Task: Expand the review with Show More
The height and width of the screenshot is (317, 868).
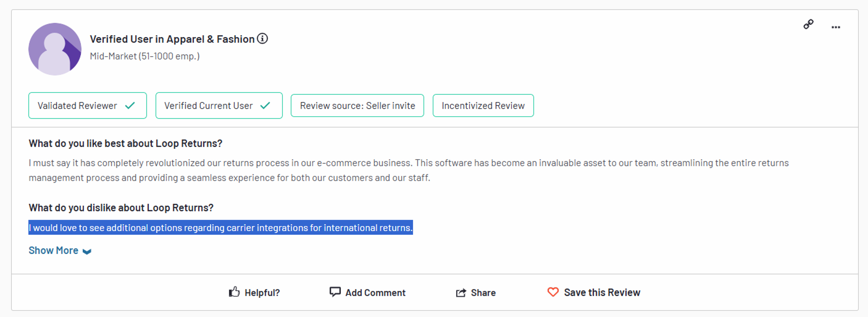Action: click(60, 251)
